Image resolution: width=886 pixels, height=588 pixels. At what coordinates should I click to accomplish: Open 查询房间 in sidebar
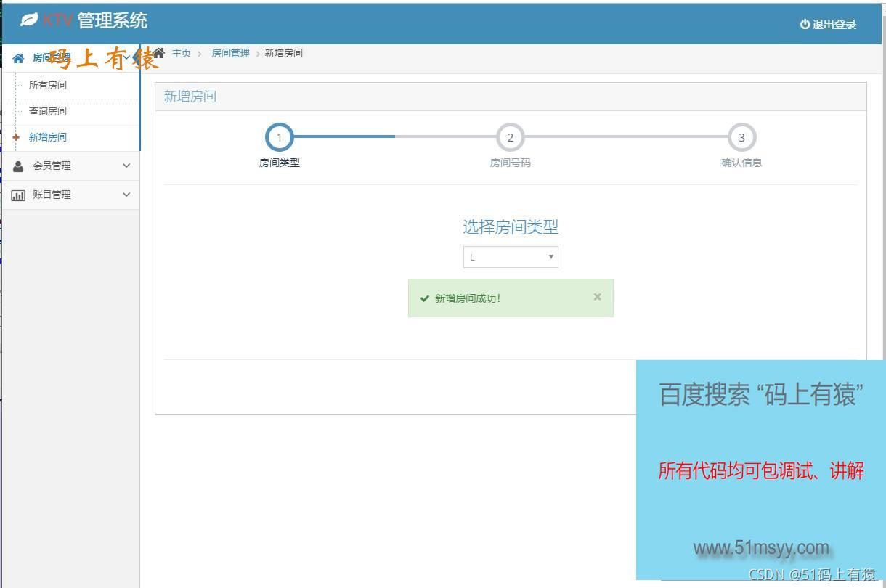[x=48, y=111]
